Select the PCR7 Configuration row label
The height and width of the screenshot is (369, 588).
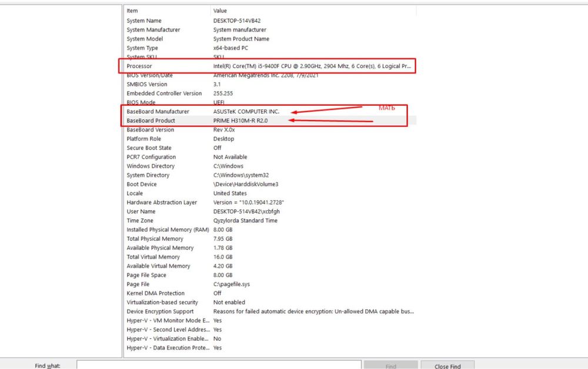pyautogui.click(x=151, y=157)
